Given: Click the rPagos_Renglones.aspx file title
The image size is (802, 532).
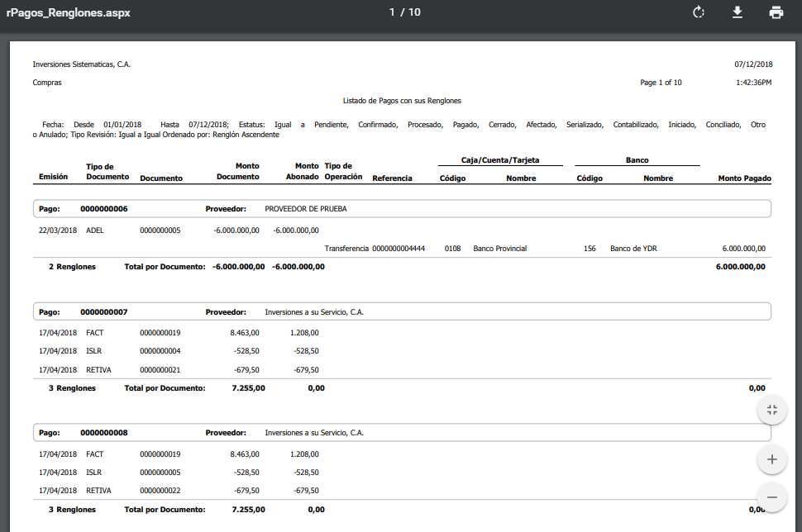Looking at the screenshot, I should [68, 13].
